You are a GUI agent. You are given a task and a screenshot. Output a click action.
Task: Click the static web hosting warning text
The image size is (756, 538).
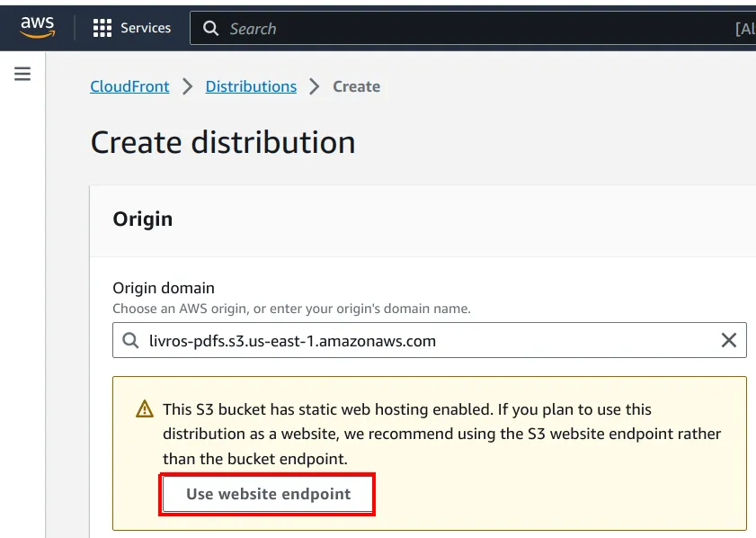coord(441,434)
